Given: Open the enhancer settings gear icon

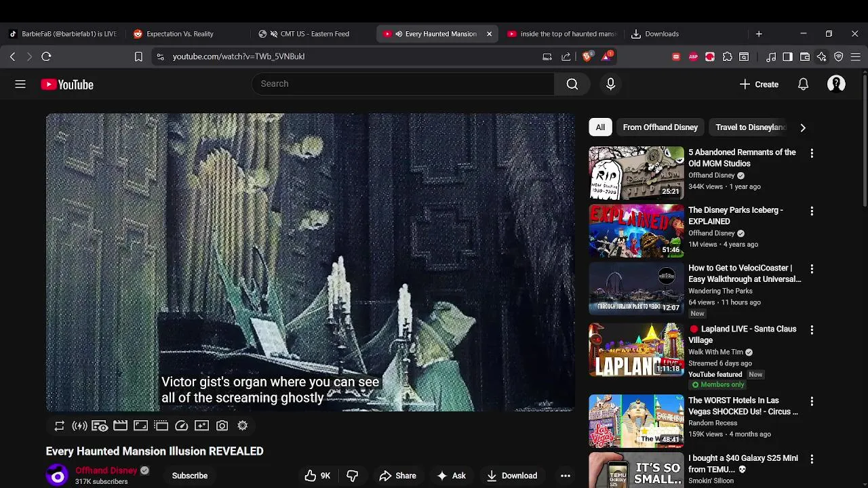Looking at the screenshot, I should 242,426.
